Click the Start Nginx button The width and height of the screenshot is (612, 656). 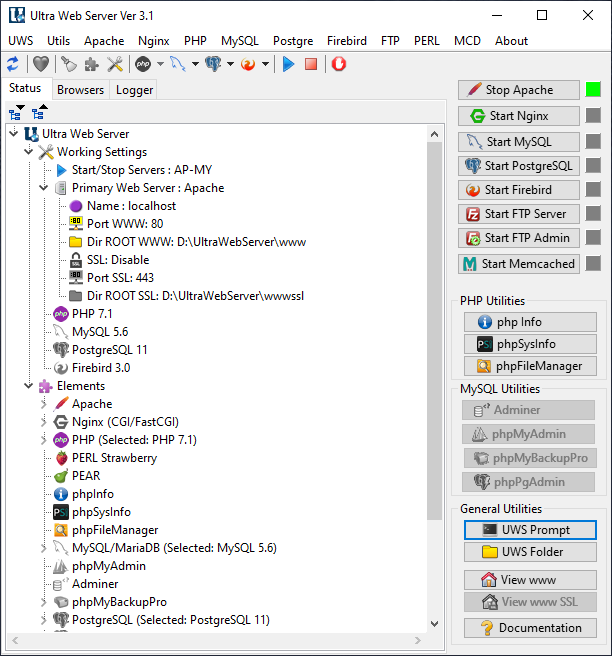tap(519, 116)
